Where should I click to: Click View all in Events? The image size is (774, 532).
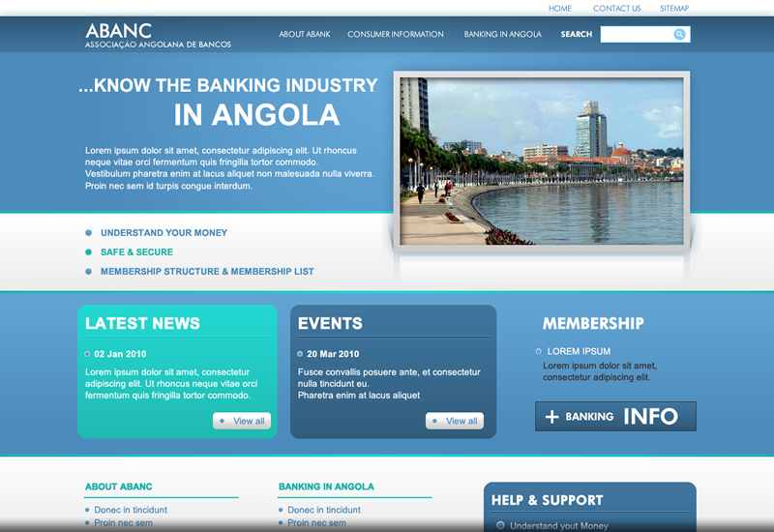click(x=455, y=421)
